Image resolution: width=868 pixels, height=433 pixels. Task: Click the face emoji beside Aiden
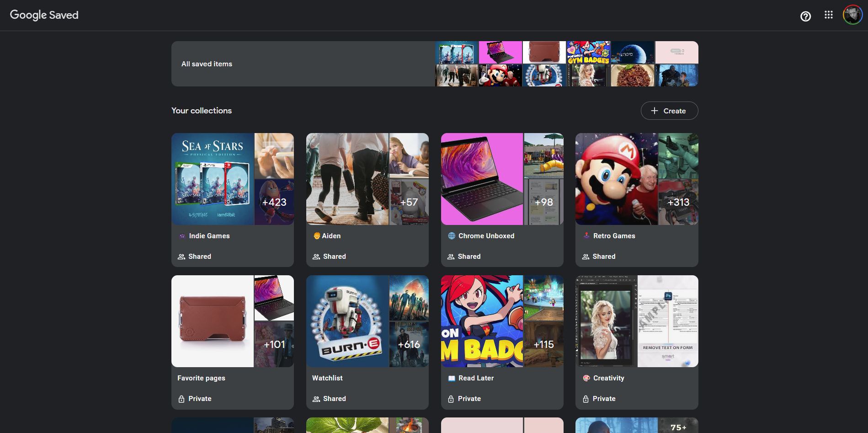click(x=317, y=236)
